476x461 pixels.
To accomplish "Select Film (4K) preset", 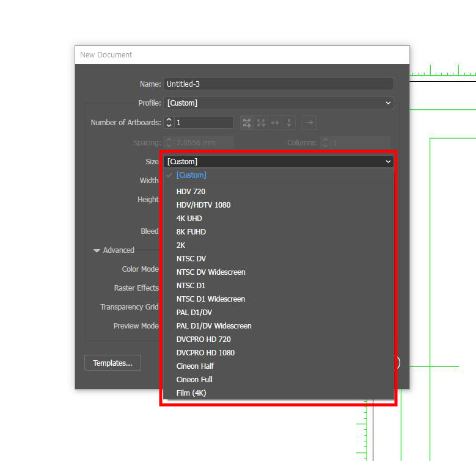I will point(279,393).
